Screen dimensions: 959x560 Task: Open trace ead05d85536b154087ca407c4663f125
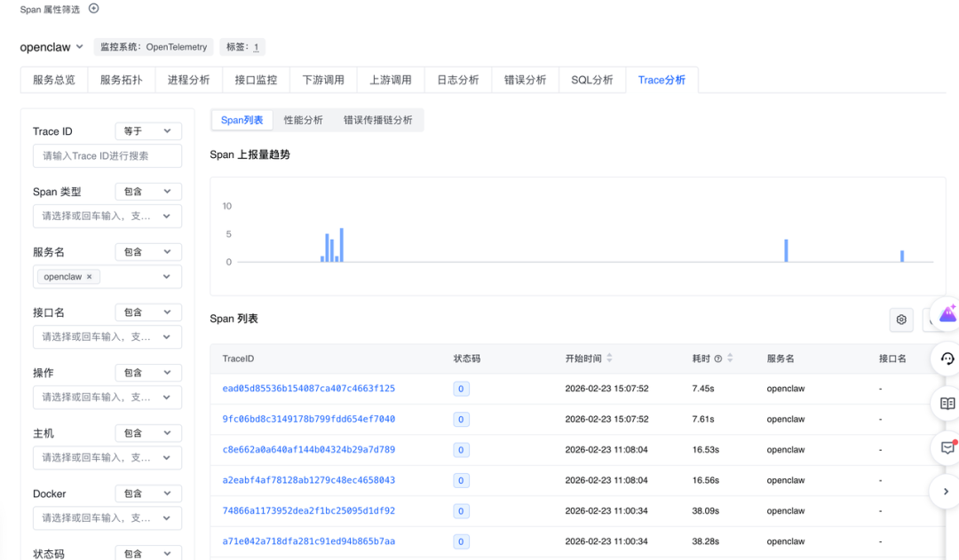pyautogui.click(x=308, y=389)
